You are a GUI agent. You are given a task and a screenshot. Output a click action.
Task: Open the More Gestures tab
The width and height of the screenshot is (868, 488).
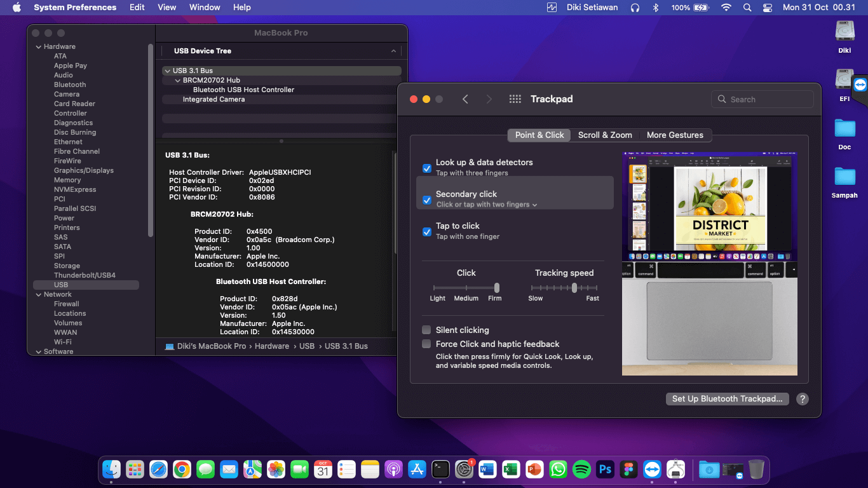tap(675, 135)
